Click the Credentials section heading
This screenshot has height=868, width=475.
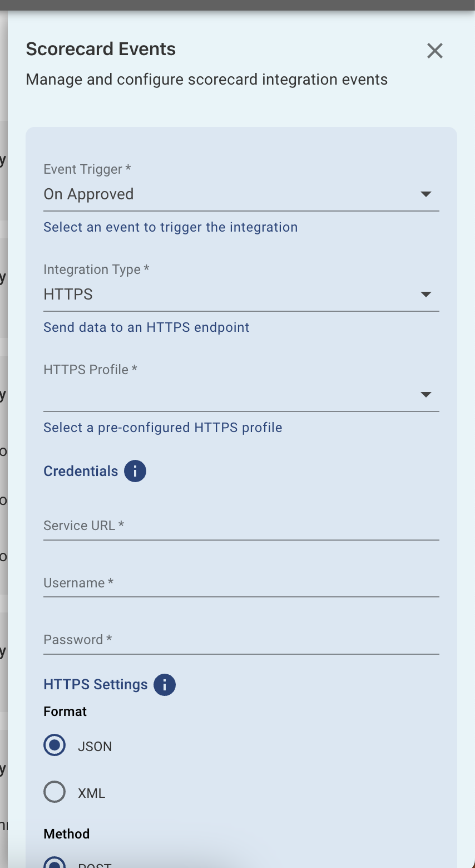pyautogui.click(x=81, y=470)
